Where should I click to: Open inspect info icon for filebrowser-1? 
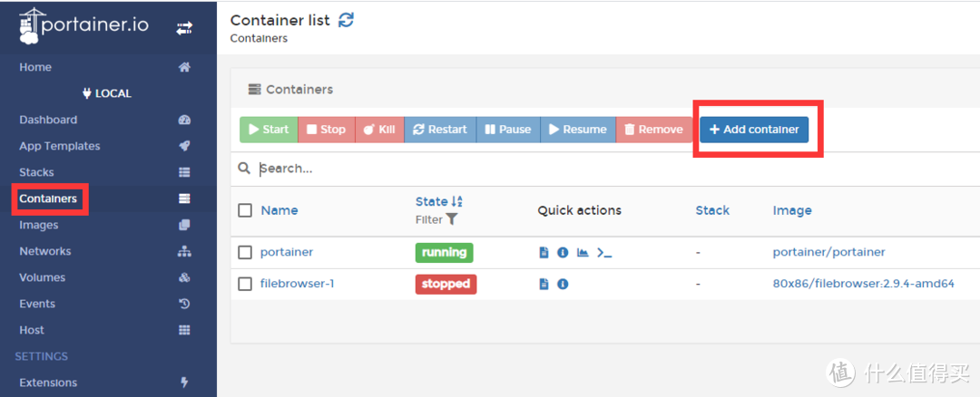pos(563,284)
